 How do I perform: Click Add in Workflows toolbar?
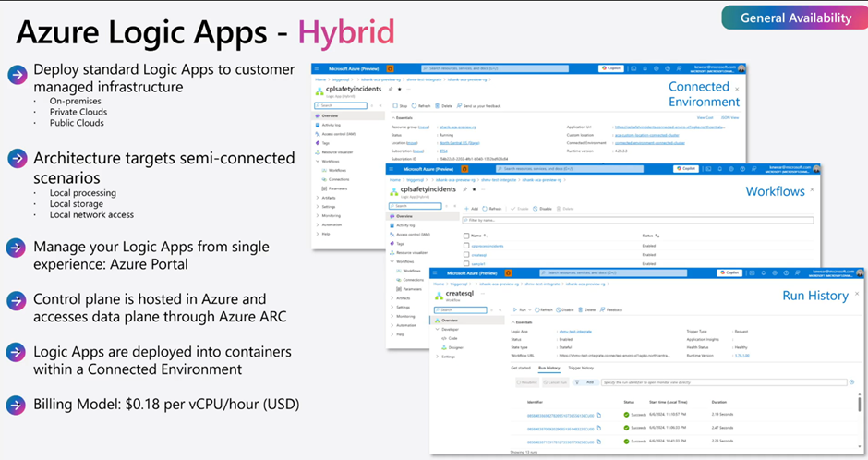point(471,209)
